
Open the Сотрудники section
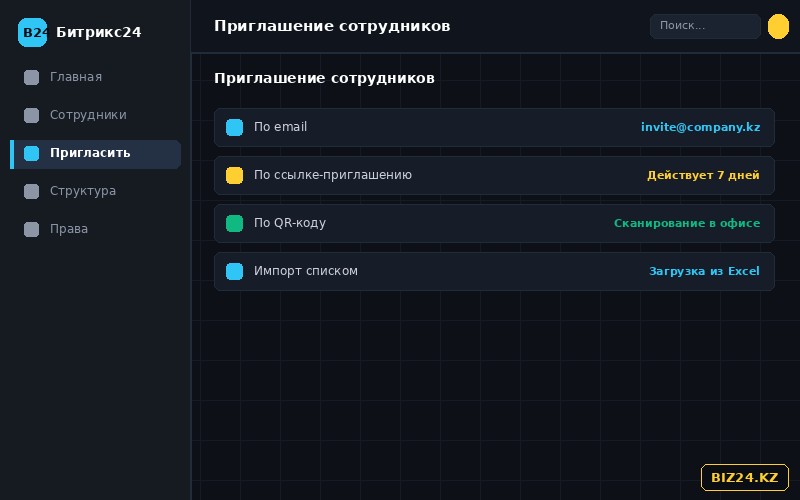point(95,115)
